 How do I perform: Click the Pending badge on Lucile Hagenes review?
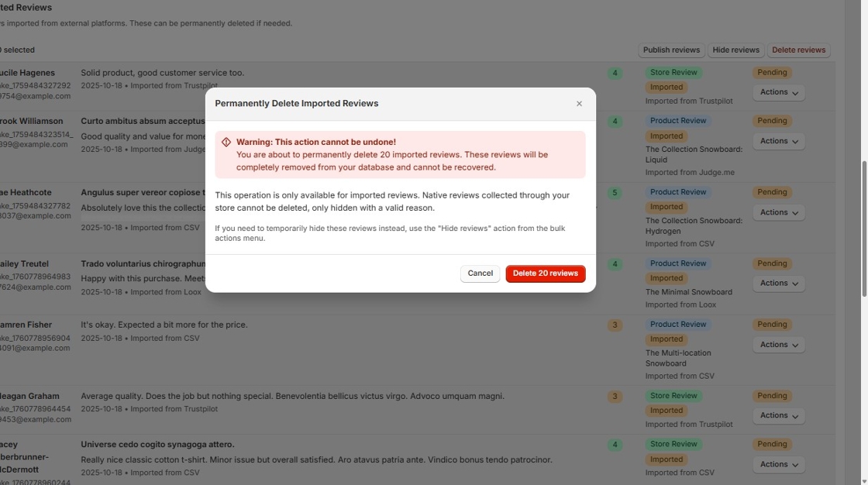pyautogui.click(x=772, y=72)
